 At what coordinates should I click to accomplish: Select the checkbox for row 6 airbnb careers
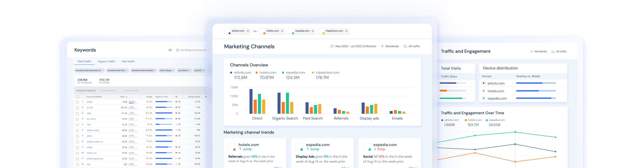tap(78, 130)
